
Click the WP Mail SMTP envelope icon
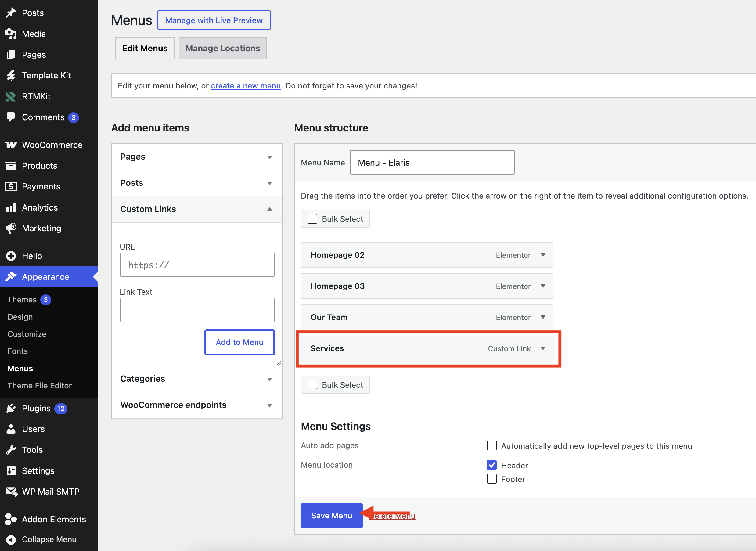(x=12, y=492)
